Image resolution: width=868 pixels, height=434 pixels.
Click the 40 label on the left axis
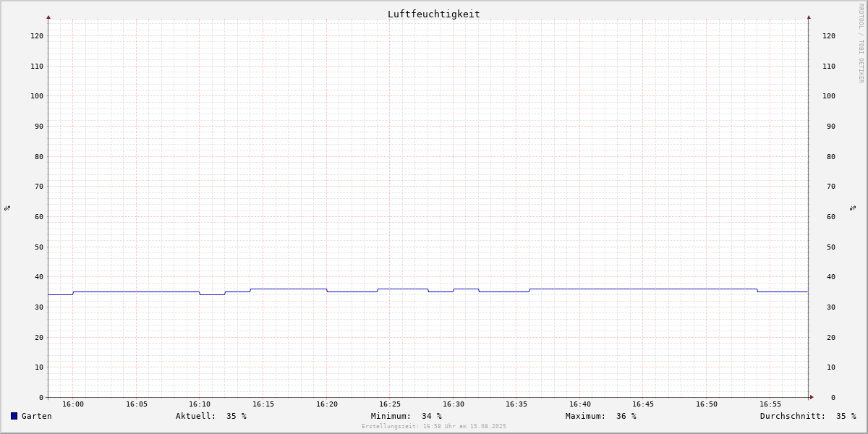pos(39,277)
